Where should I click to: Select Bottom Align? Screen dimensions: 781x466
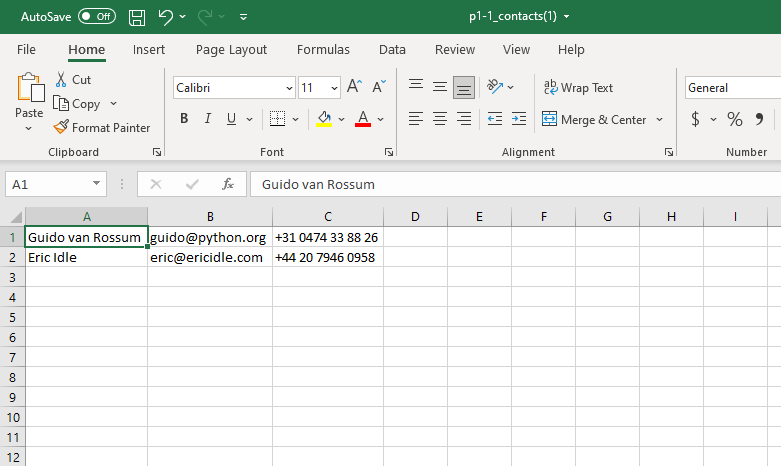(x=464, y=88)
